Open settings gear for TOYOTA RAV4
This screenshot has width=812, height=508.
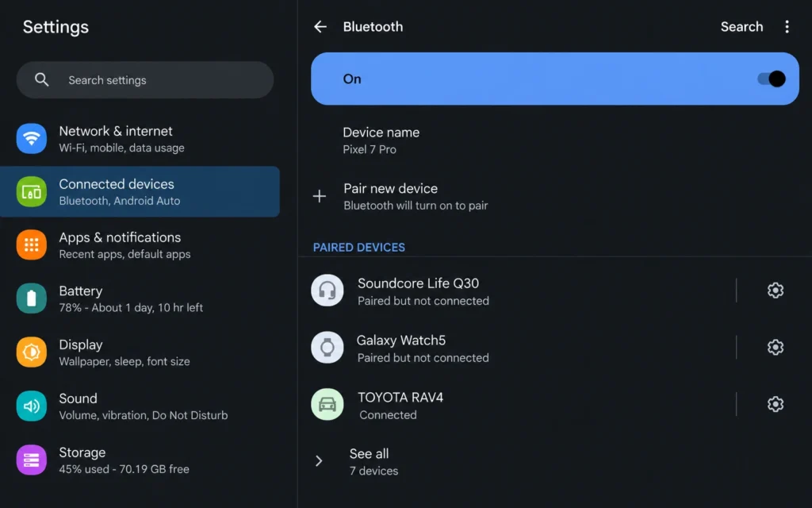click(x=776, y=404)
